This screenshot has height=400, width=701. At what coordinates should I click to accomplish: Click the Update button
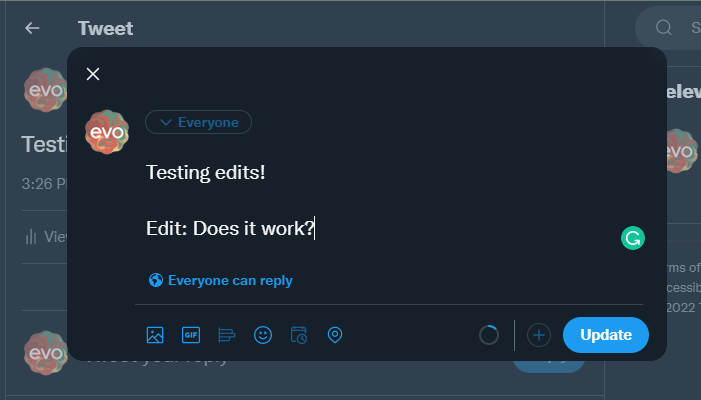605,335
